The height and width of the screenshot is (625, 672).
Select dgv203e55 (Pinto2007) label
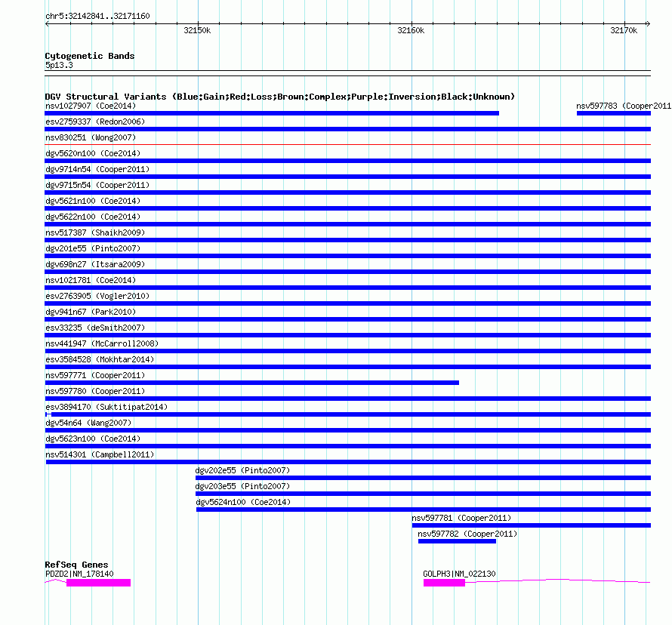pyautogui.click(x=242, y=486)
